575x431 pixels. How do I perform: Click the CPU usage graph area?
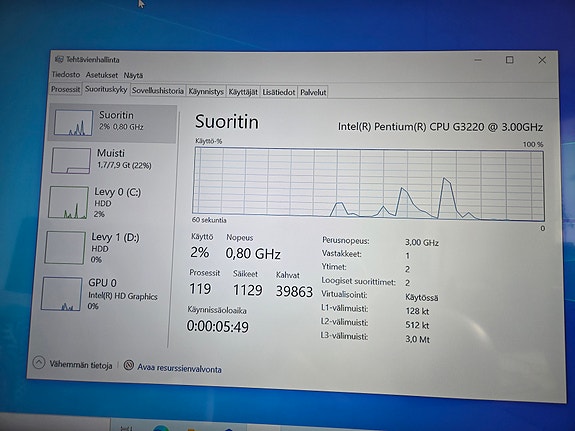(368, 183)
